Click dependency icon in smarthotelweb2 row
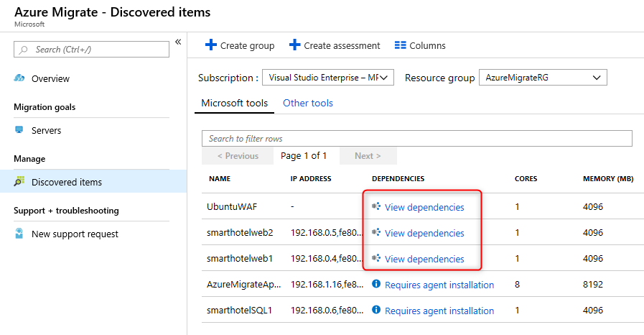This screenshot has width=644, height=335. [375, 232]
